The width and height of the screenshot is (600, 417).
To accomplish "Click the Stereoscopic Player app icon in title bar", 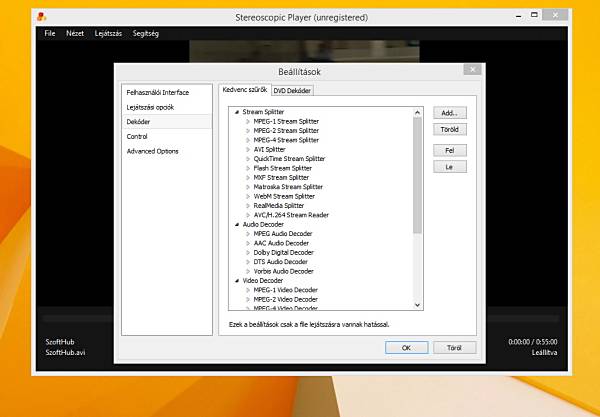I will [41, 17].
